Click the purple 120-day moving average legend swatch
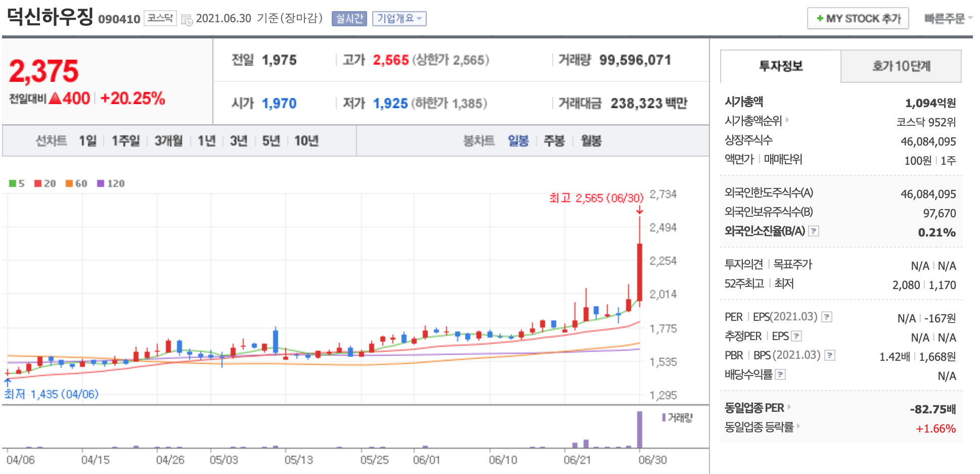Screen dimensions: 980x474 [x=101, y=183]
